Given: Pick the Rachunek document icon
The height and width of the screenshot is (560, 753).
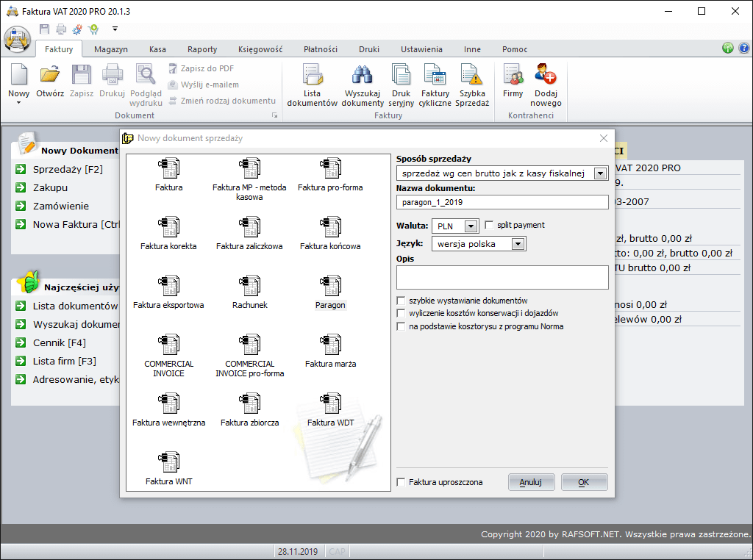Looking at the screenshot, I should pyautogui.click(x=249, y=287).
